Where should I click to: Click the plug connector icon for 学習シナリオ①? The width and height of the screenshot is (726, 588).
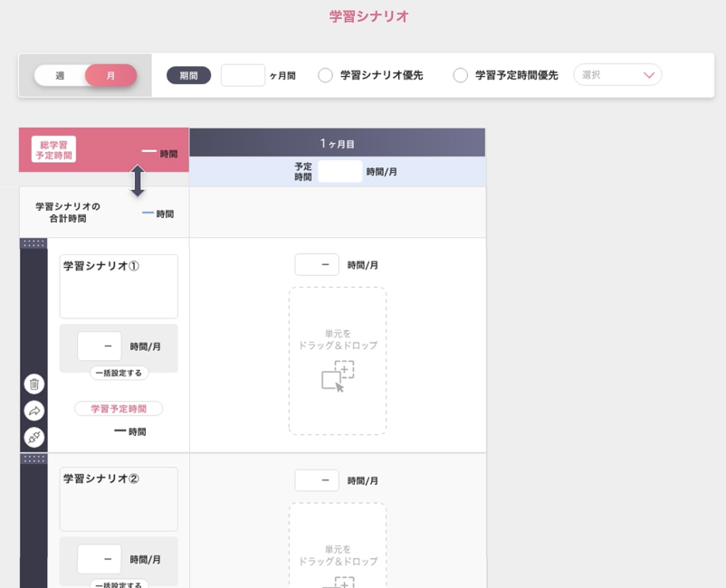tap(33, 437)
